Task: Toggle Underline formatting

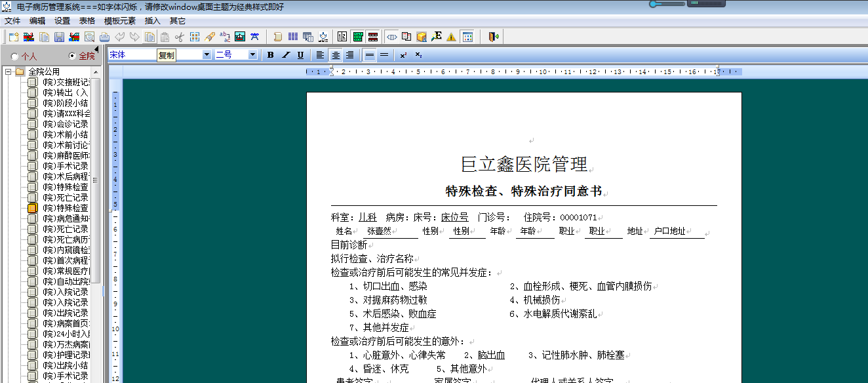Action: click(300, 55)
